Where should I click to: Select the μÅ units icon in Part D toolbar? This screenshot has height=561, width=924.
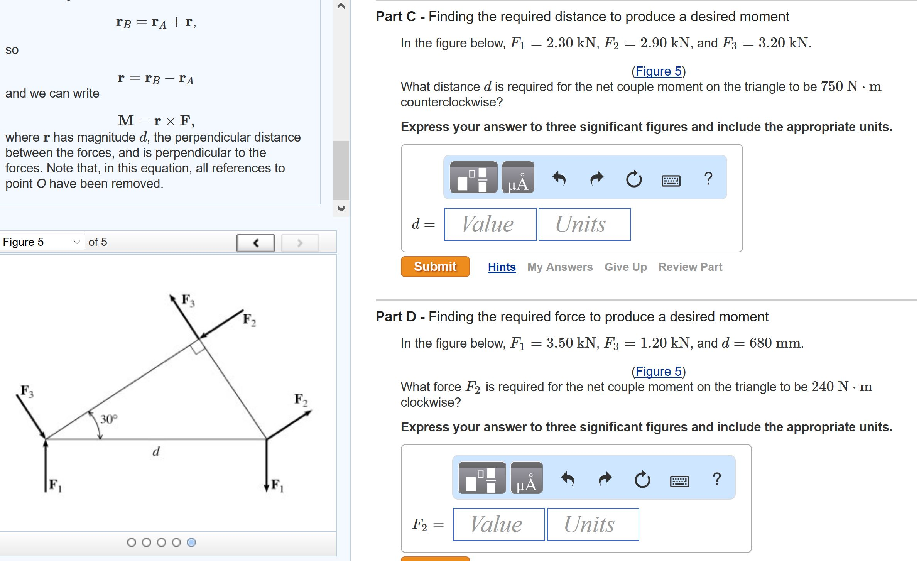pyautogui.click(x=527, y=479)
